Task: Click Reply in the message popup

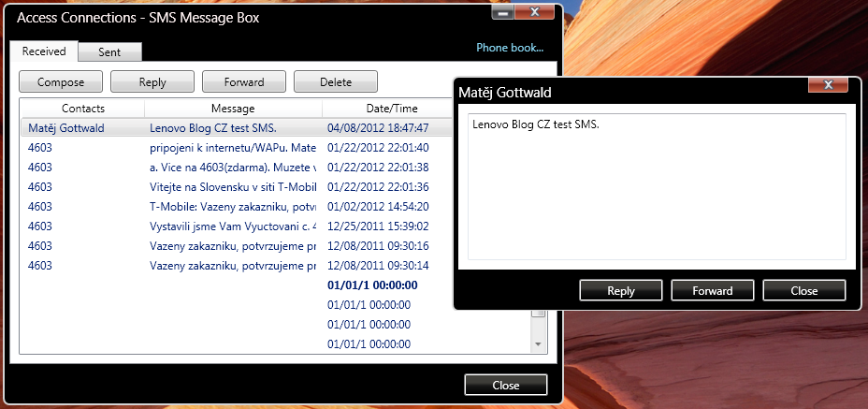Action: pos(620,290)
